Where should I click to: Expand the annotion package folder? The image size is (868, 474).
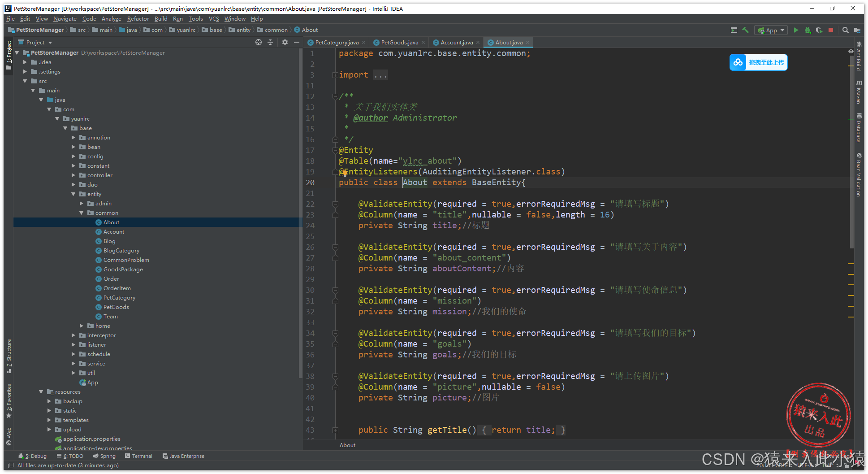pos(73,138)
